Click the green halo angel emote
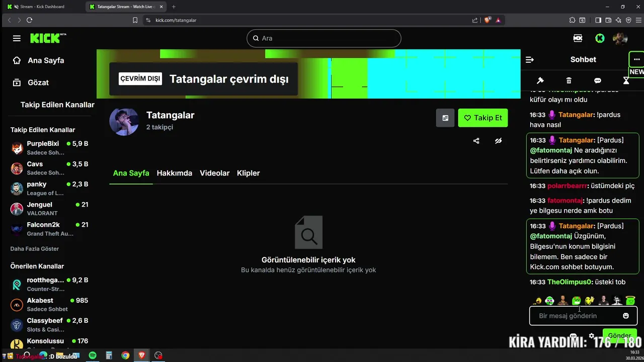 tap(630, 301)
